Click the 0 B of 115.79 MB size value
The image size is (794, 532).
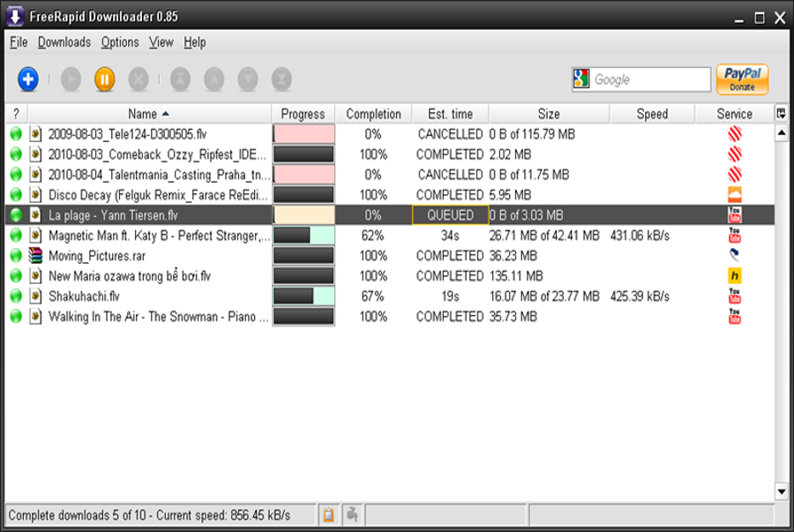(532, 134)
